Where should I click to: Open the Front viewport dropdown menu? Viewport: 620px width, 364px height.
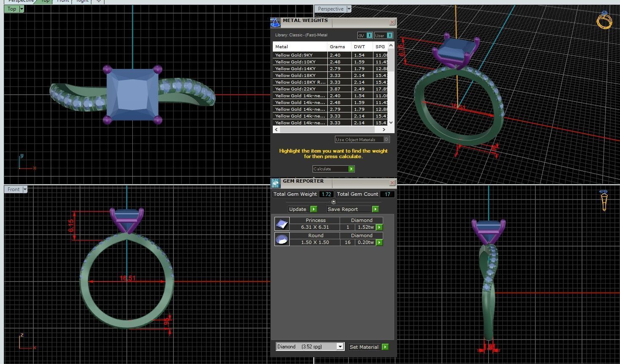coord(25,189)
